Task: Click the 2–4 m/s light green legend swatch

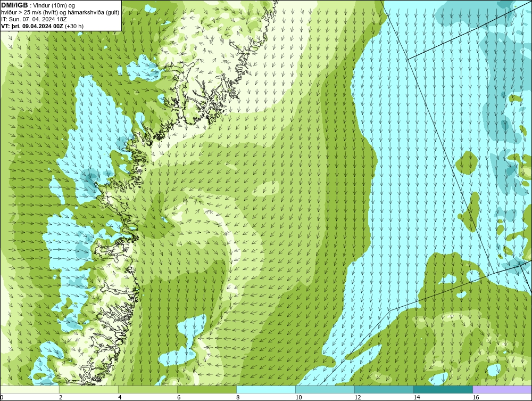Action: tap(89, 389)
